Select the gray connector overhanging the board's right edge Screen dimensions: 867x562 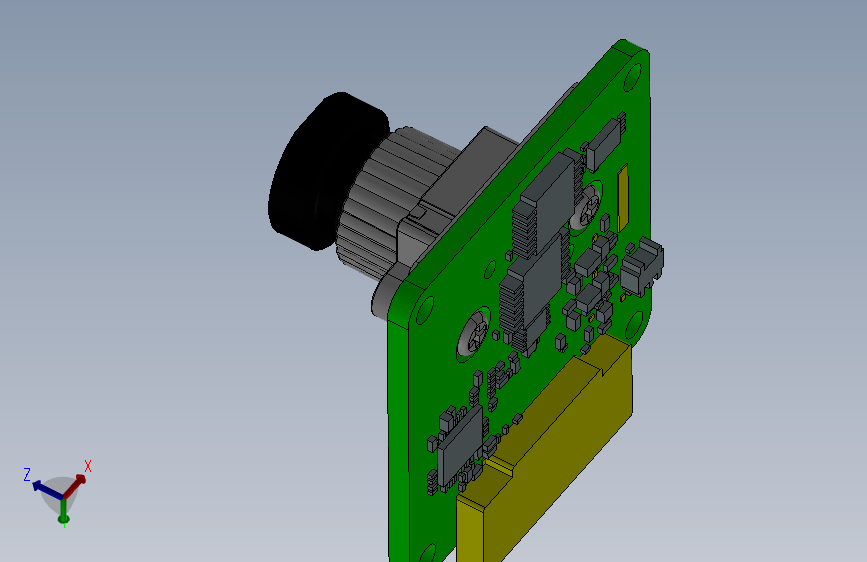coord(641,267)
